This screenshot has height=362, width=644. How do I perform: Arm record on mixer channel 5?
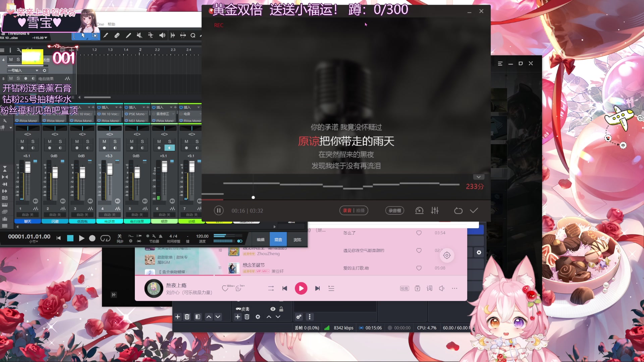132,148
